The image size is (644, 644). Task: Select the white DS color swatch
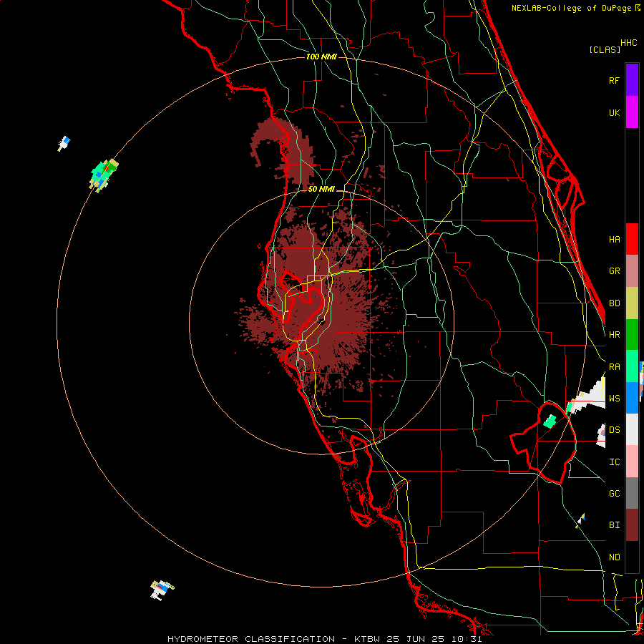(632, 429)
